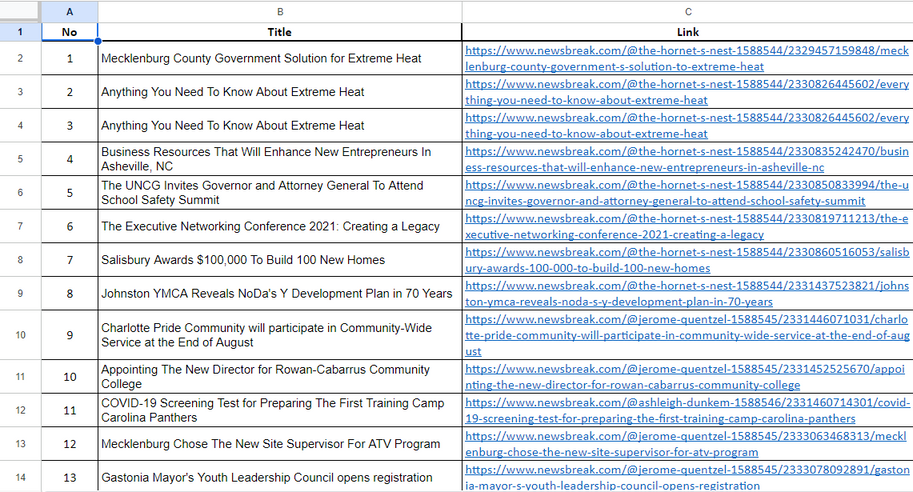This screenshot has height=492, width=913.
Task: Click the cell containing number 12
Action: [x=69, y=444]
